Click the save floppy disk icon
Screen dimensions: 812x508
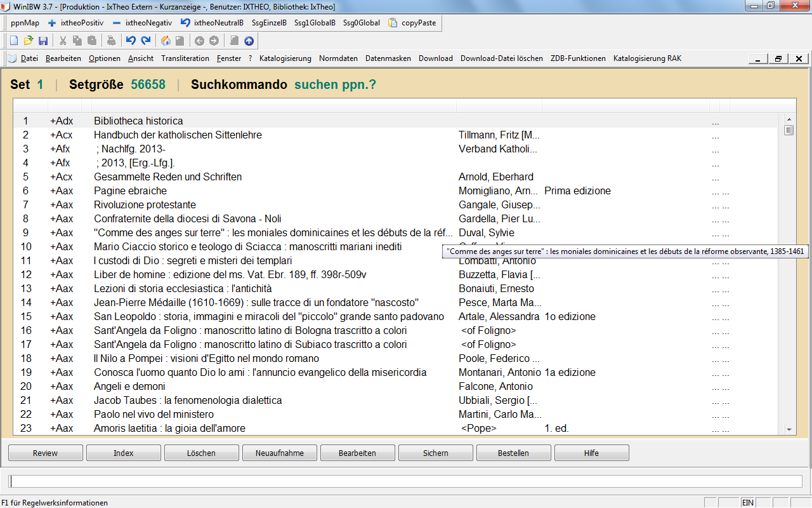(43, 41)
